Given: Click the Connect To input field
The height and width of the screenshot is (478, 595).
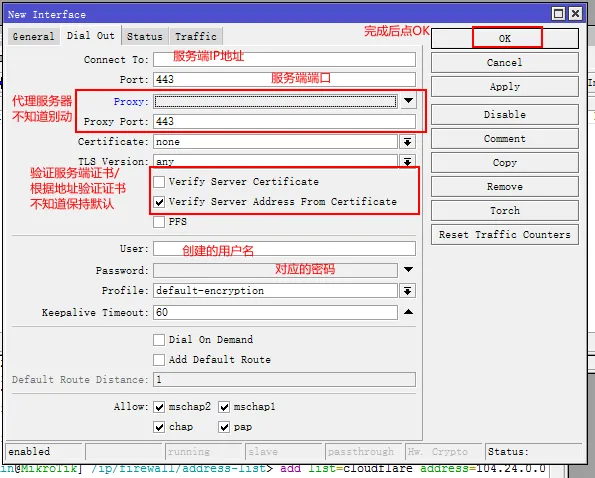Looking at the screenshot, I should pos(284,60).
